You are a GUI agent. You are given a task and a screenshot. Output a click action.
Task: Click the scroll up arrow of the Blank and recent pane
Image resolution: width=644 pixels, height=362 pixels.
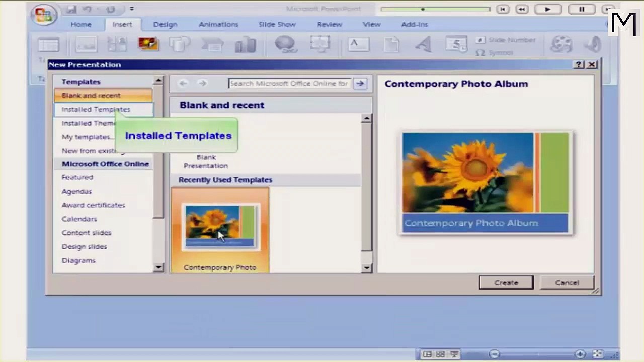pos(367,118)
